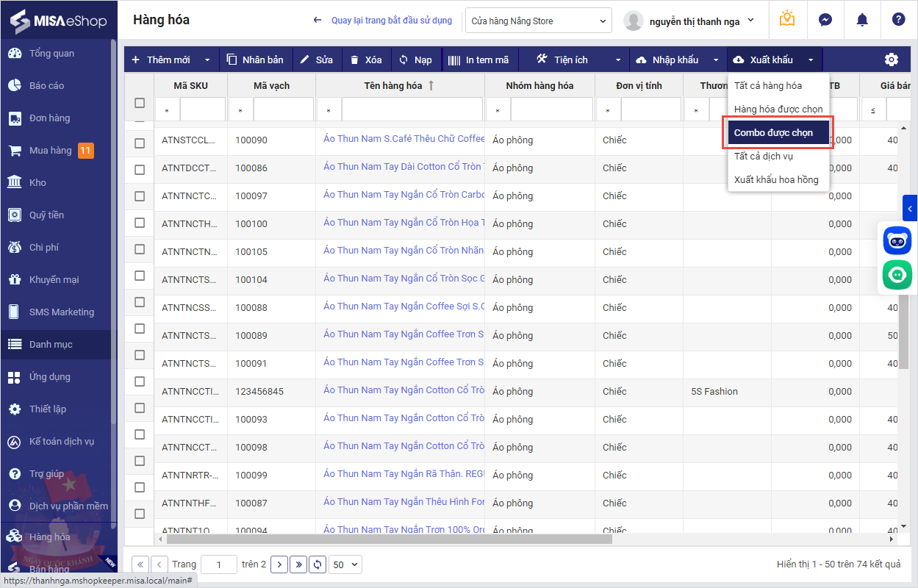
Task: Click the question mark help icon
Action: [898, 20]
